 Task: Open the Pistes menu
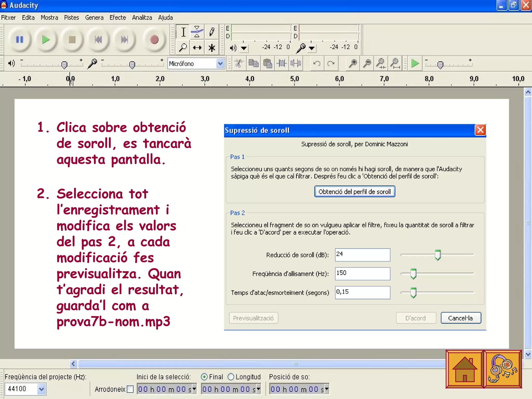click(71, 18)
